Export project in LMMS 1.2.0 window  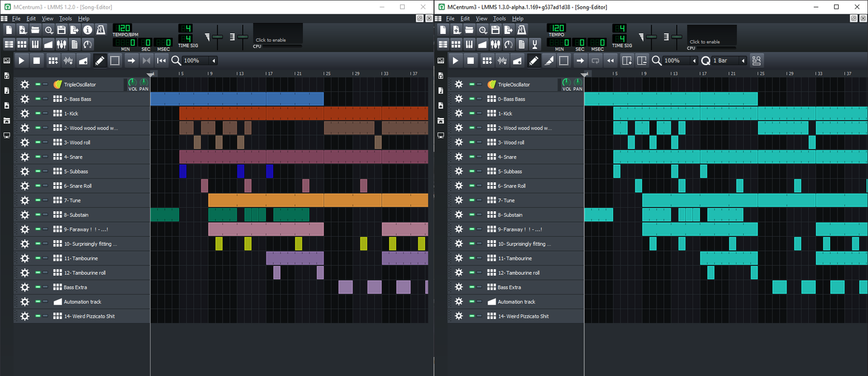point(75,30)
